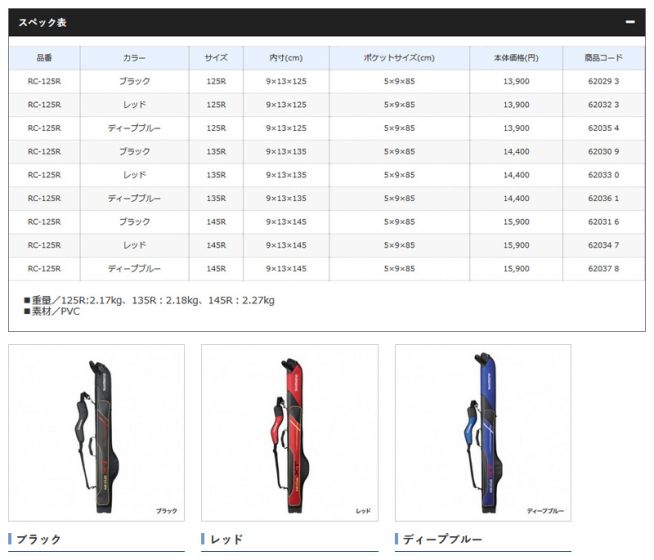The height and width of the screenshot is (560, 654).
Task: Click the ポケットサイズ(cm) column header
Action: 399,58
